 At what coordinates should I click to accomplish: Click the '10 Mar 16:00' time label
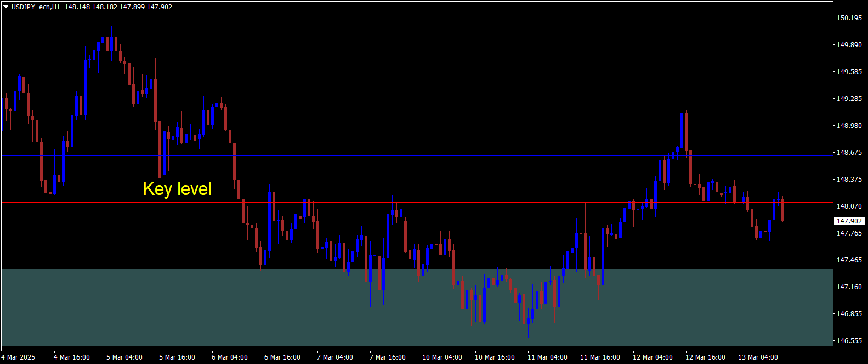(x=495, y=357)
